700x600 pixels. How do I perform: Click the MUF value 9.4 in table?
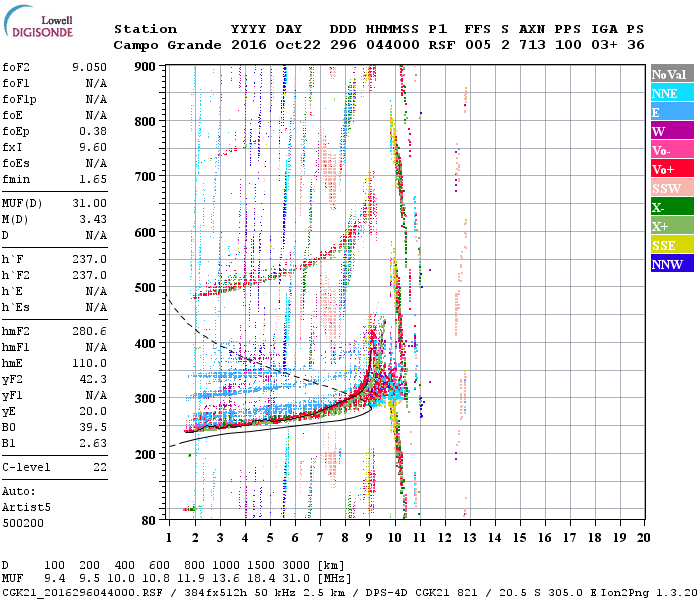[54, 579]
